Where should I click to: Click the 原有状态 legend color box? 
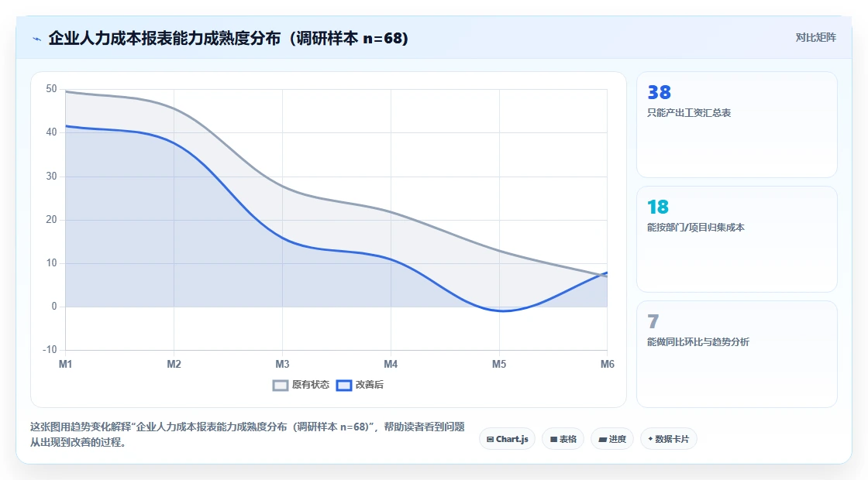280,385
